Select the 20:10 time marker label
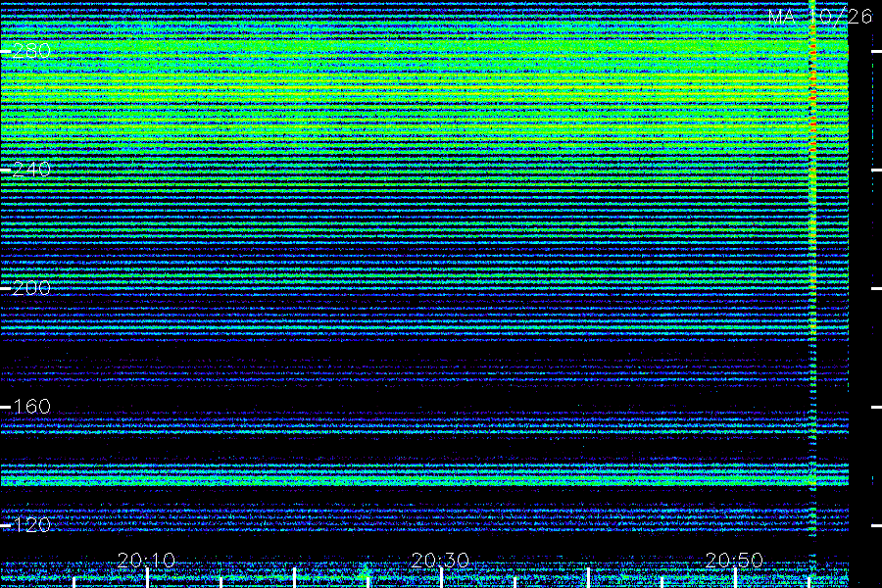 coord(146,560)
